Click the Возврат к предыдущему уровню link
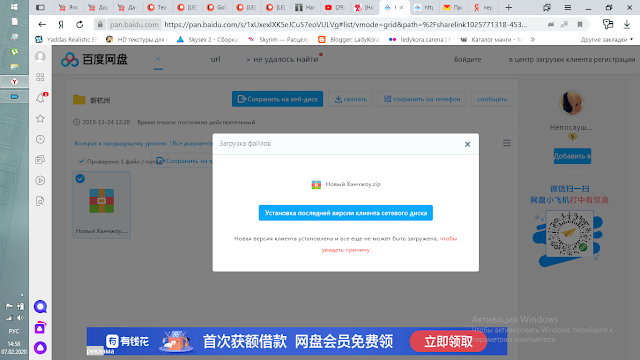Screen dimensions: 640x360 point(120,143)
